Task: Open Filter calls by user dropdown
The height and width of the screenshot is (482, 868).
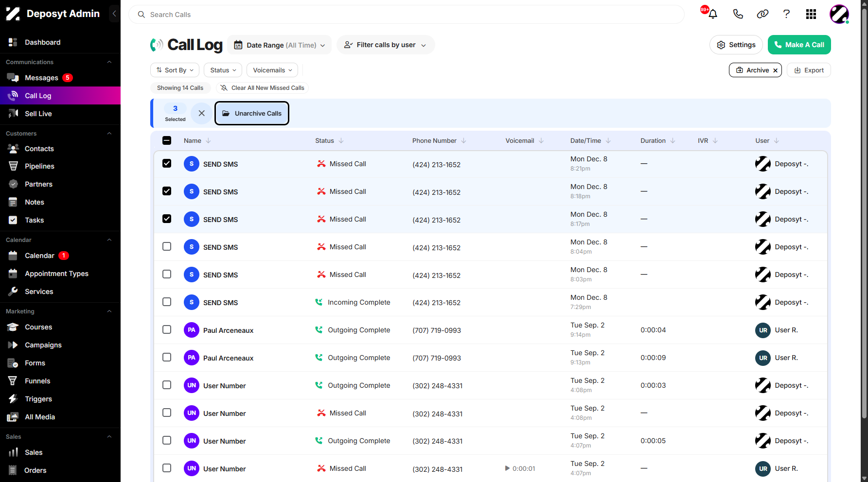Action: 386,45
